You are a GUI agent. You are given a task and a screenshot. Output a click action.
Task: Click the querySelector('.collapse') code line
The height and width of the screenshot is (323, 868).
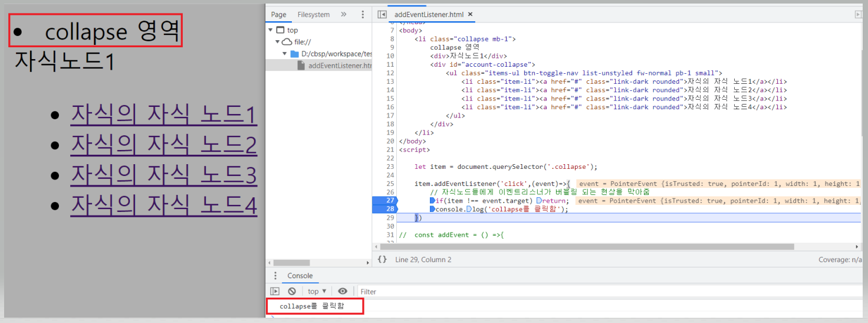click(506, 167)
